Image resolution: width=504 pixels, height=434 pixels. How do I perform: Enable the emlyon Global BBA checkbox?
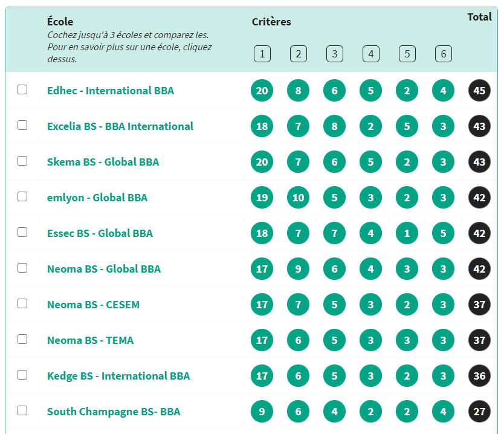pos(22,196)
